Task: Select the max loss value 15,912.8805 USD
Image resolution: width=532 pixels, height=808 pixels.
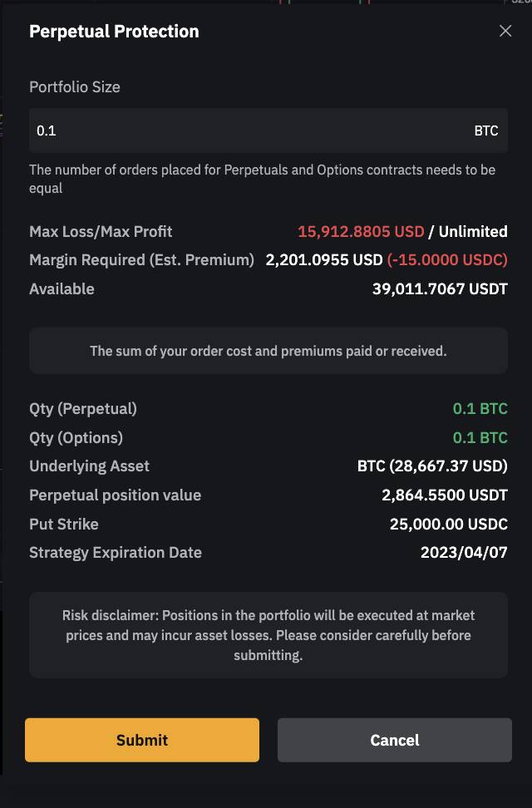Action: 361,231
